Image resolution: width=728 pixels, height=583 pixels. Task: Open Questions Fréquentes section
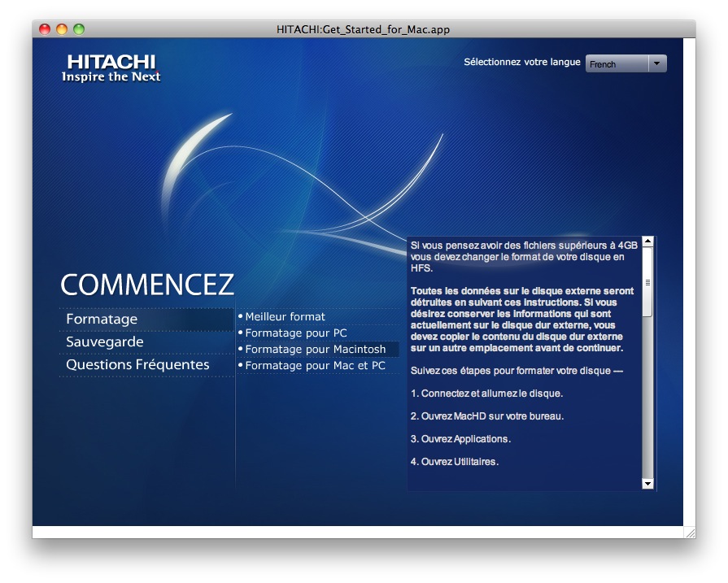[146, 365]
